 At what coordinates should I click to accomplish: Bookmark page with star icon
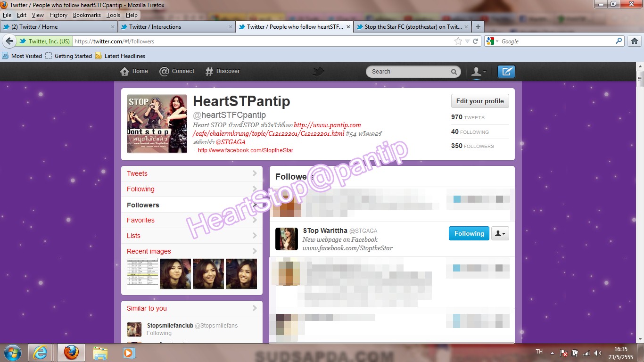click(458, 41)
